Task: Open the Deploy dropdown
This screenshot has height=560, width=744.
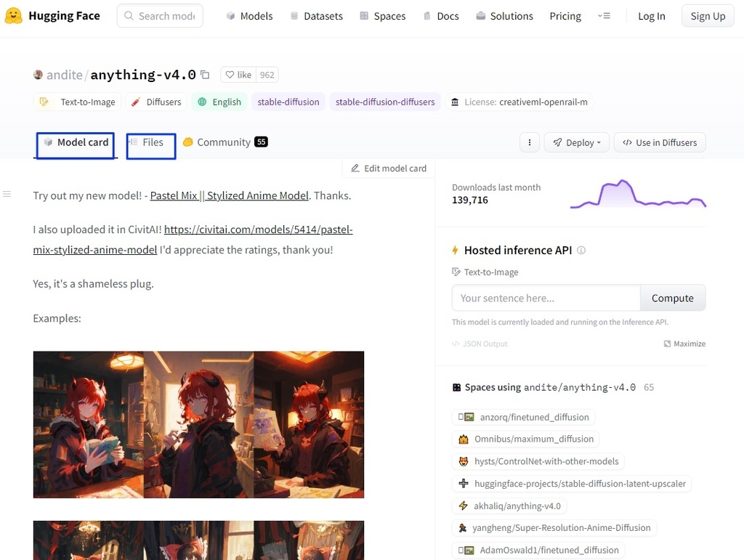Action: 576,142
